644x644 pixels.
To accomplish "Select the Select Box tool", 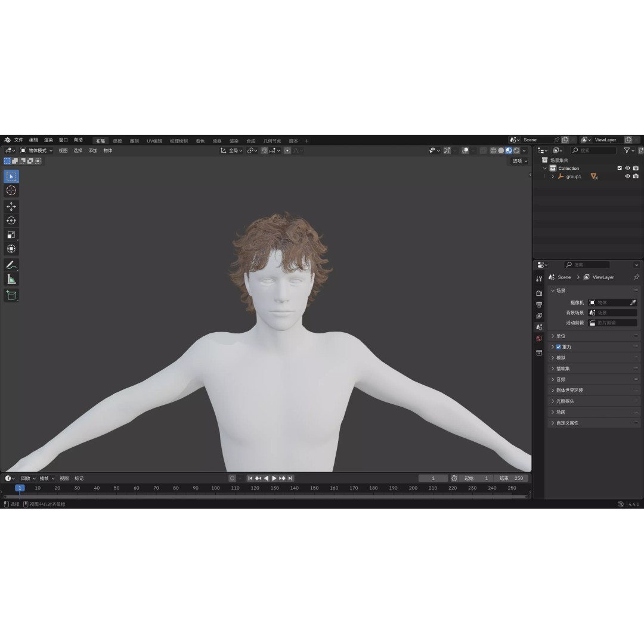I will pos(11,177).
